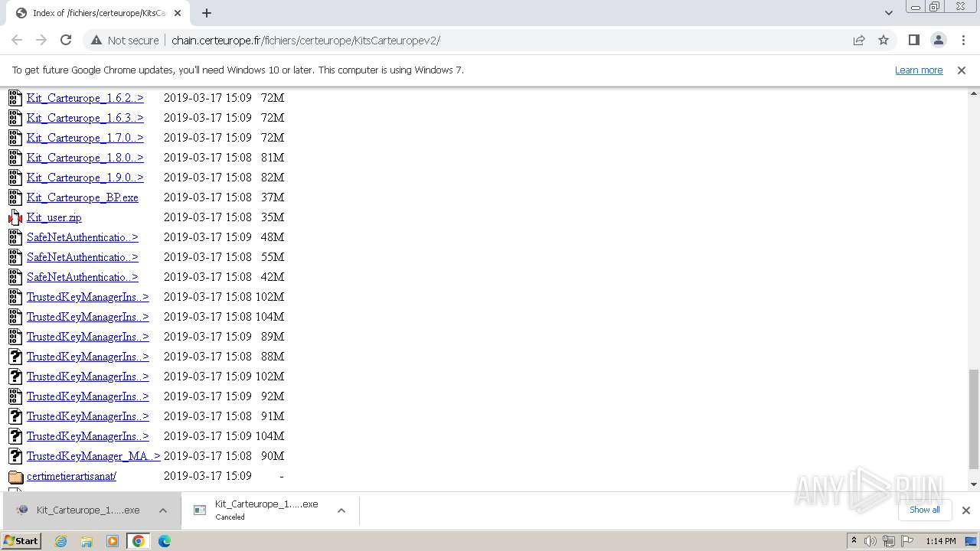Open Windows Explorer from taskbar
This screenshot has height=551, width=980.
tap(87, 541)
